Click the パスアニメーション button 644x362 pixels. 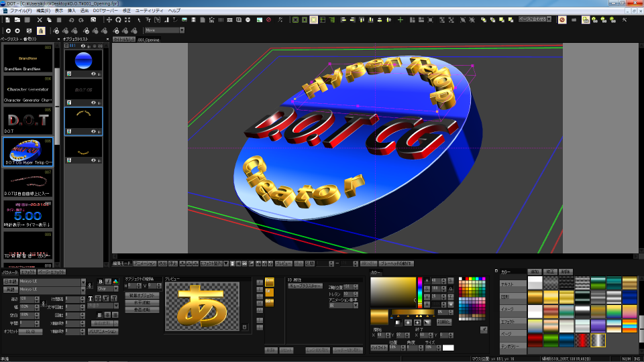103,331
